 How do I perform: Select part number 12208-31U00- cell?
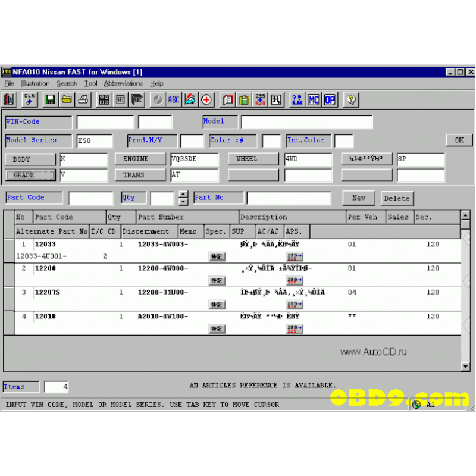(163, 292)
